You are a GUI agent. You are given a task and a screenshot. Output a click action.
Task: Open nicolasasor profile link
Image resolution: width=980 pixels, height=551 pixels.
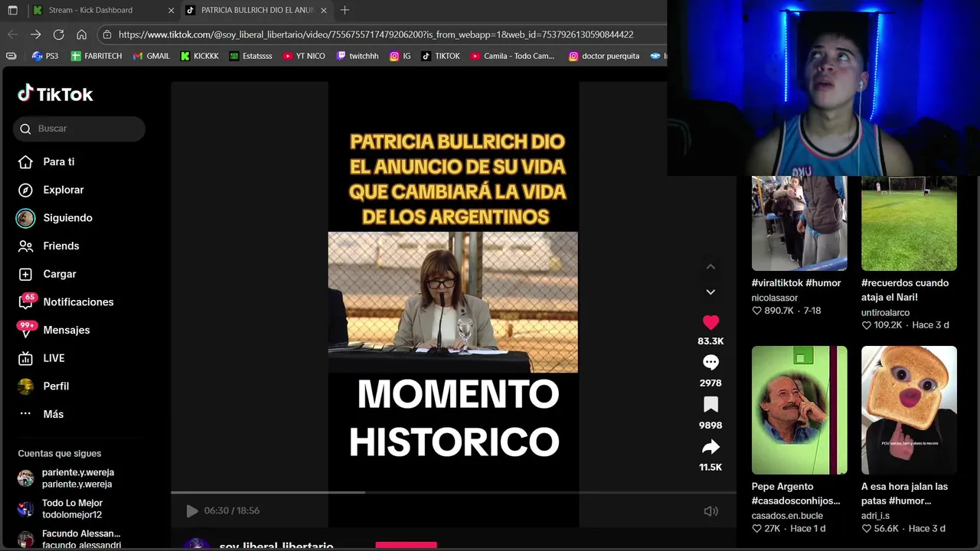775,298
